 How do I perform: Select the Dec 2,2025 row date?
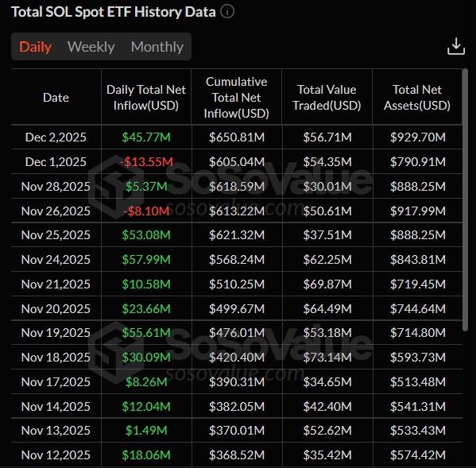point(56,137)
